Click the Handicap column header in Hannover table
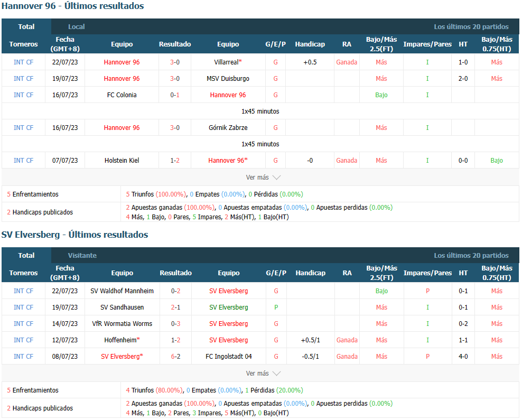This screenshot has height=420, width=522. (310, 44)
